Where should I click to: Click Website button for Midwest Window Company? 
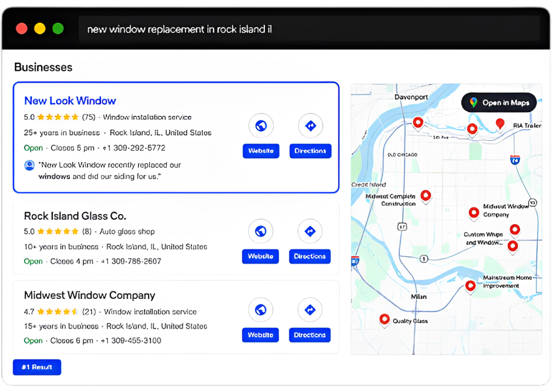pyautogui.click(x=260, y=335)
